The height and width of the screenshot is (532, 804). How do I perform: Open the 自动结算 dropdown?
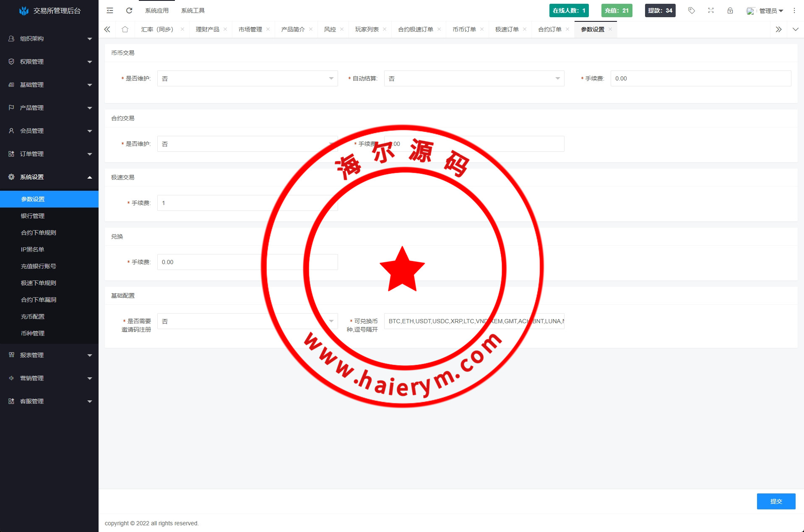click(474, 78)
